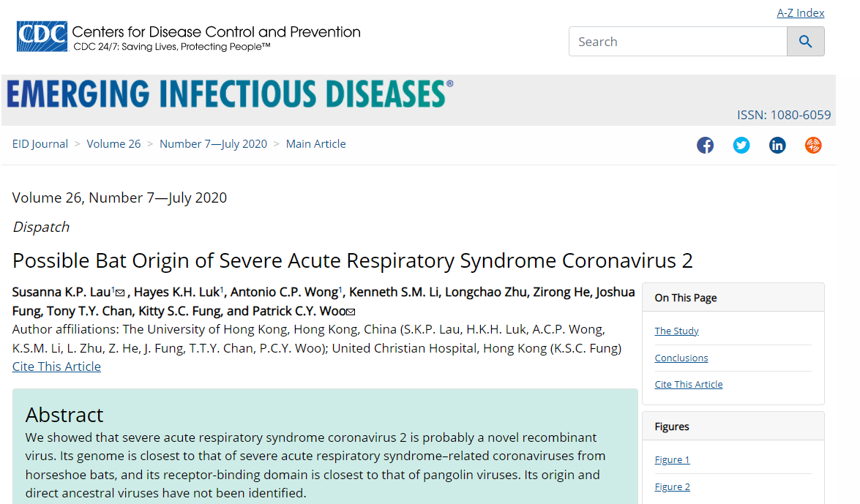
Task: Open Figure 2 link
Action: pyautogui.click(x=672, y=486)
